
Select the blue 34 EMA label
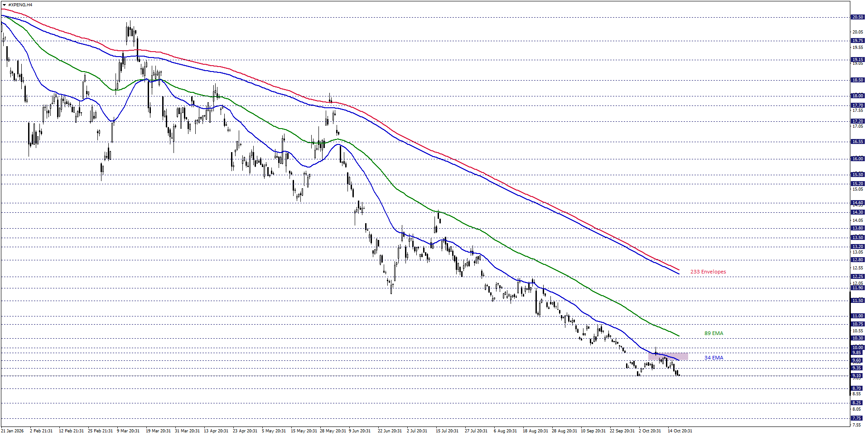[714, 358]
